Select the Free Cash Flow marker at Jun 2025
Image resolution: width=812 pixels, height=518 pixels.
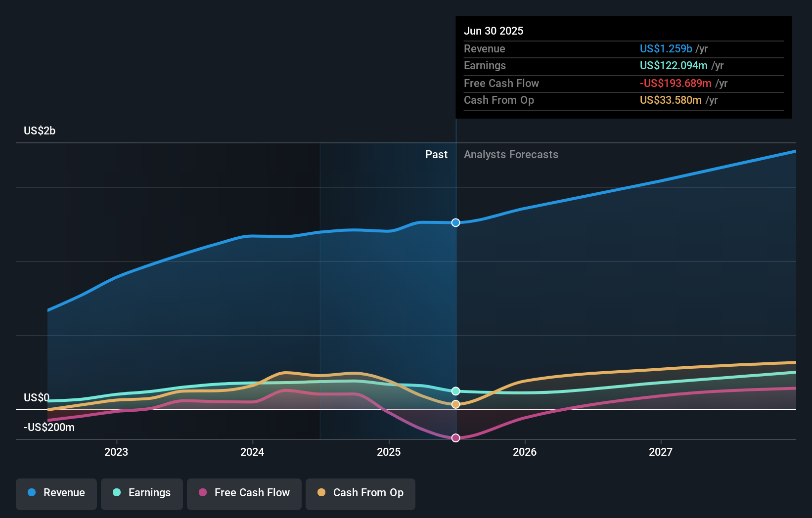click(455, 438)
